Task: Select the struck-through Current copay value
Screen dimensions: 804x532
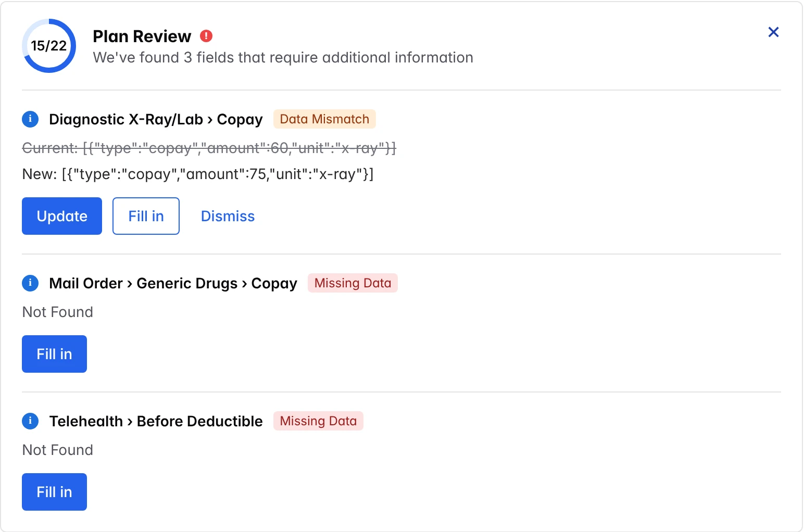Action: pos(209,148)
